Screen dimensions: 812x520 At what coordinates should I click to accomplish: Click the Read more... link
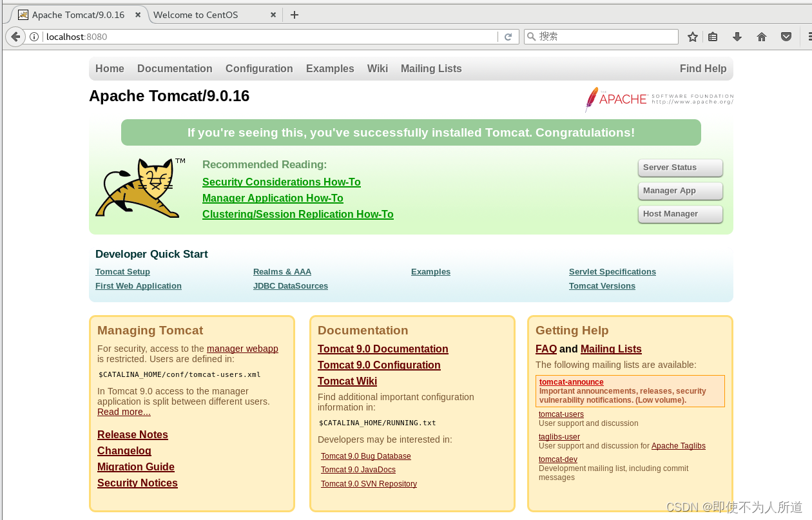[x=124, y=412]
